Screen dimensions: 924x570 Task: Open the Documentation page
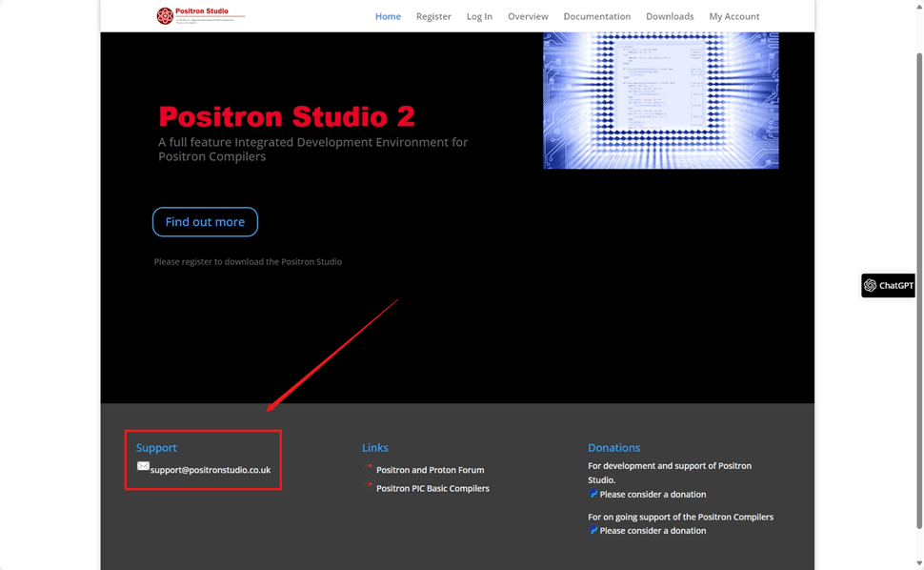(596, 16)
